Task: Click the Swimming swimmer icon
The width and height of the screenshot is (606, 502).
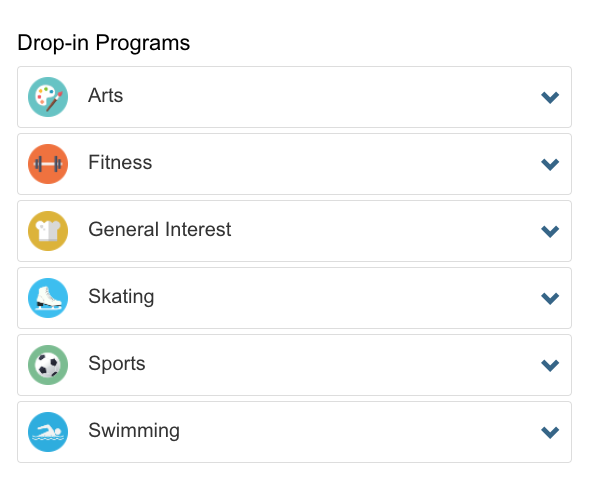Action: click(48, 432)
